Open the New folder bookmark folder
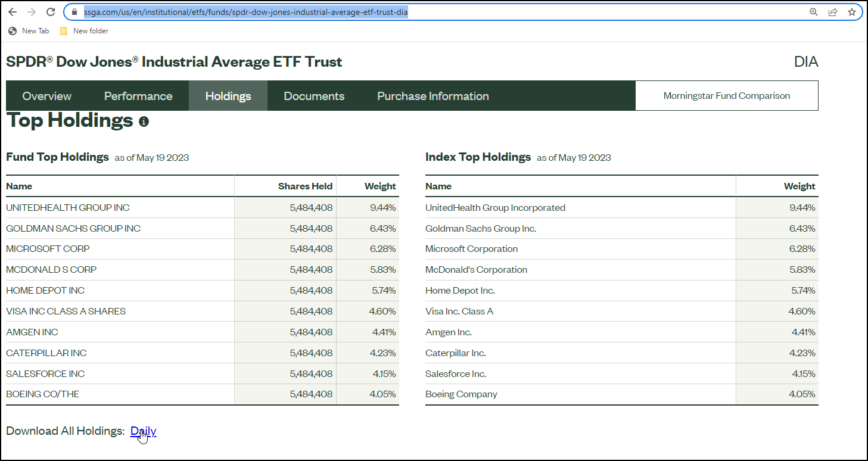 tap(84, 31)
